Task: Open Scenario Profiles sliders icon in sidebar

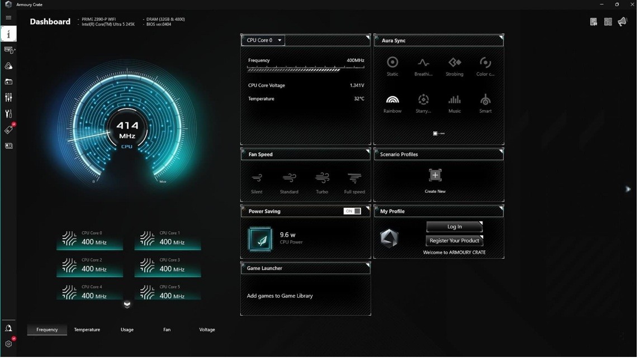Action: point(8,98)
